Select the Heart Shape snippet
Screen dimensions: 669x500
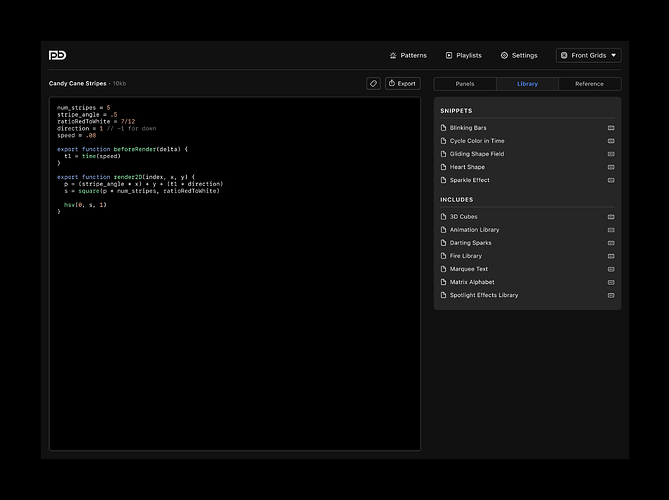point(527,167)
